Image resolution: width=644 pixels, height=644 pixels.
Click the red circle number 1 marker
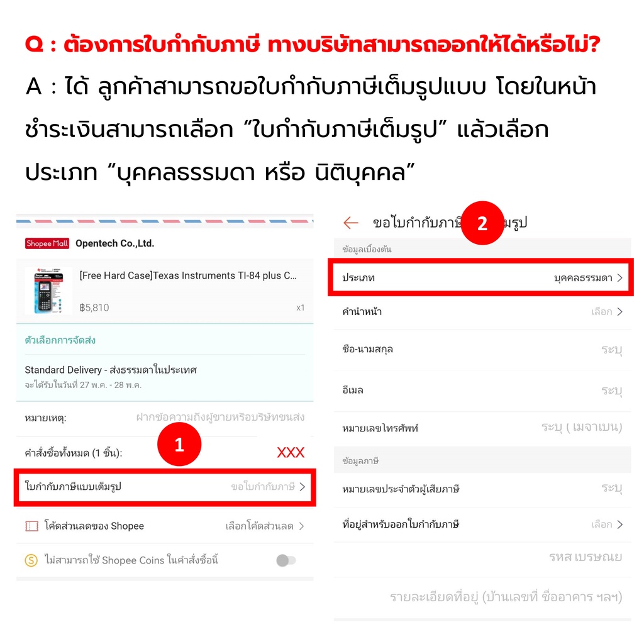179,445
